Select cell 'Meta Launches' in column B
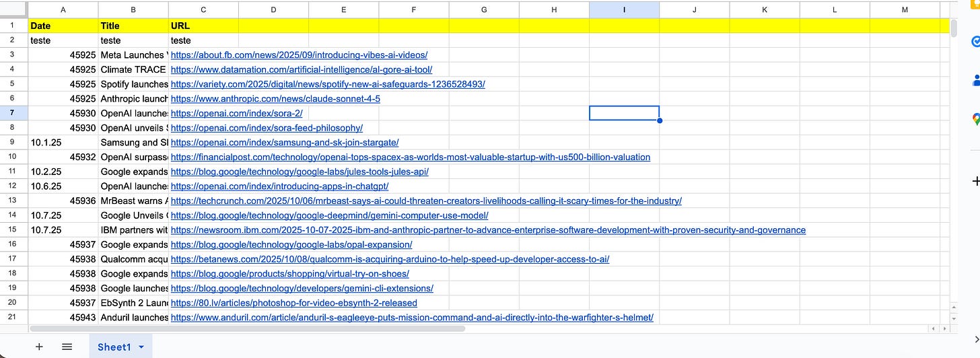This screenshot has width=980, height=358. [x=133, y=55]
